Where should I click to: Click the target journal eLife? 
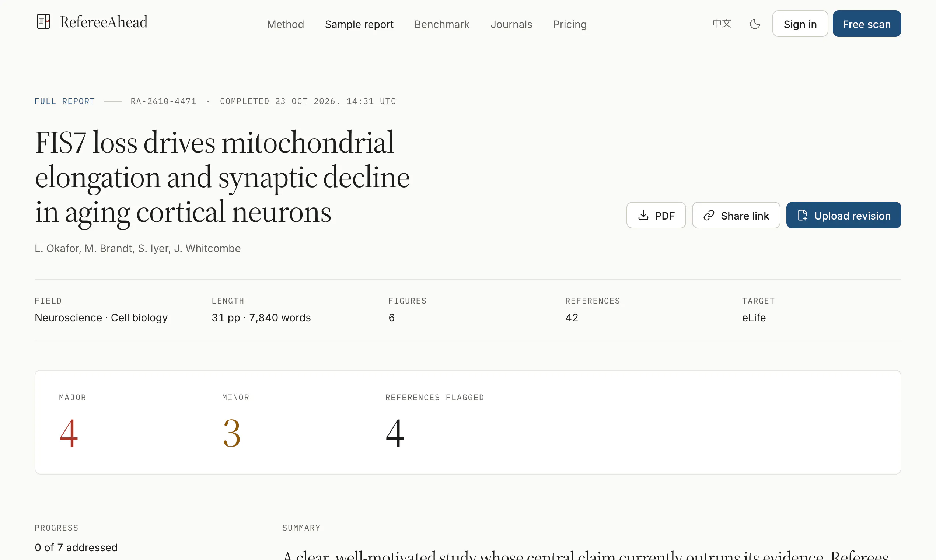pyautogui.click(x=754, y=318)
